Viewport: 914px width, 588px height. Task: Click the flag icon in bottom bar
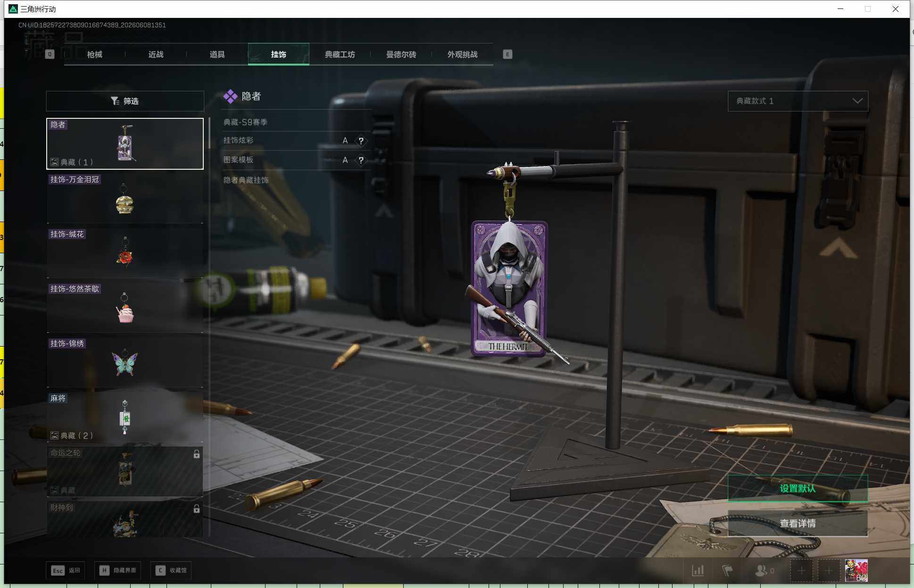point(727,571)
